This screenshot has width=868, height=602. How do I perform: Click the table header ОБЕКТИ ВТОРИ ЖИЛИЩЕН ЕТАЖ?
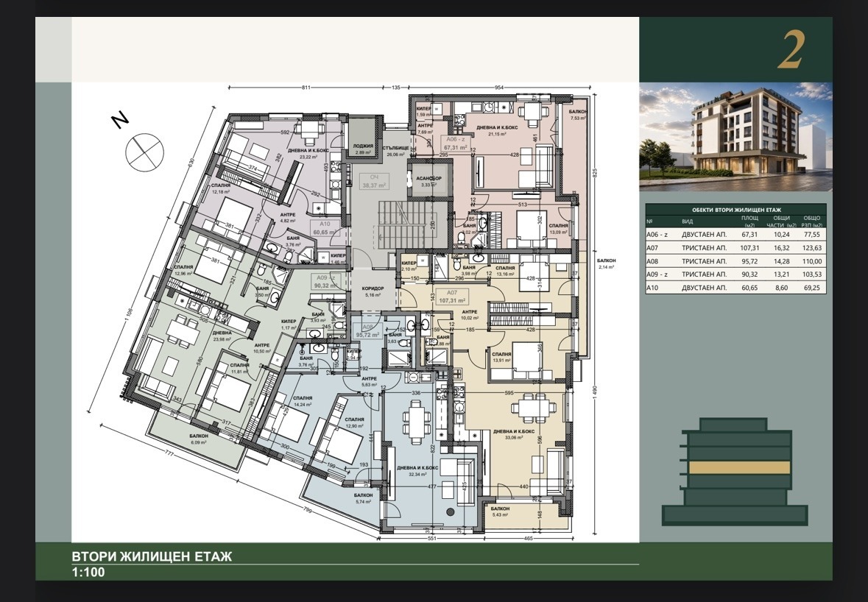click(x=735, y=210)
